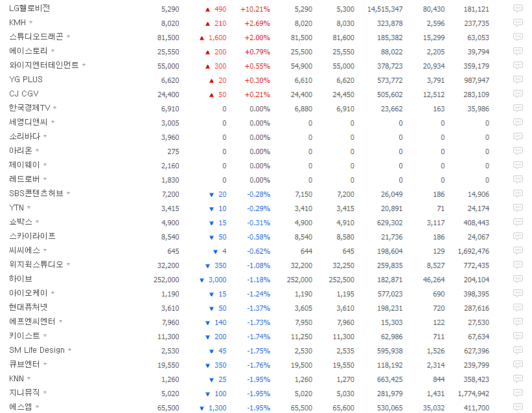Open the 세영디앤씨 stock link
This screenshot has height=413, width=532.
[28, 122]
